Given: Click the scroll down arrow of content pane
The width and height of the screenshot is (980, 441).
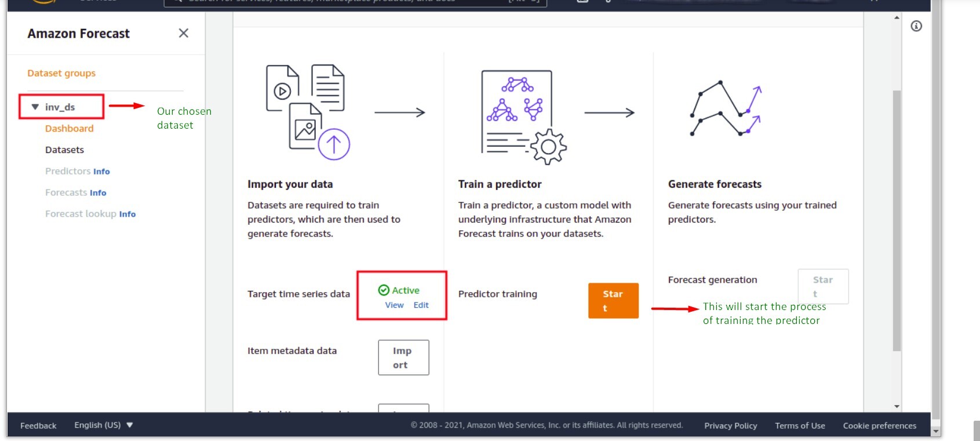Looking at the screenshot, I should (897, 407).
